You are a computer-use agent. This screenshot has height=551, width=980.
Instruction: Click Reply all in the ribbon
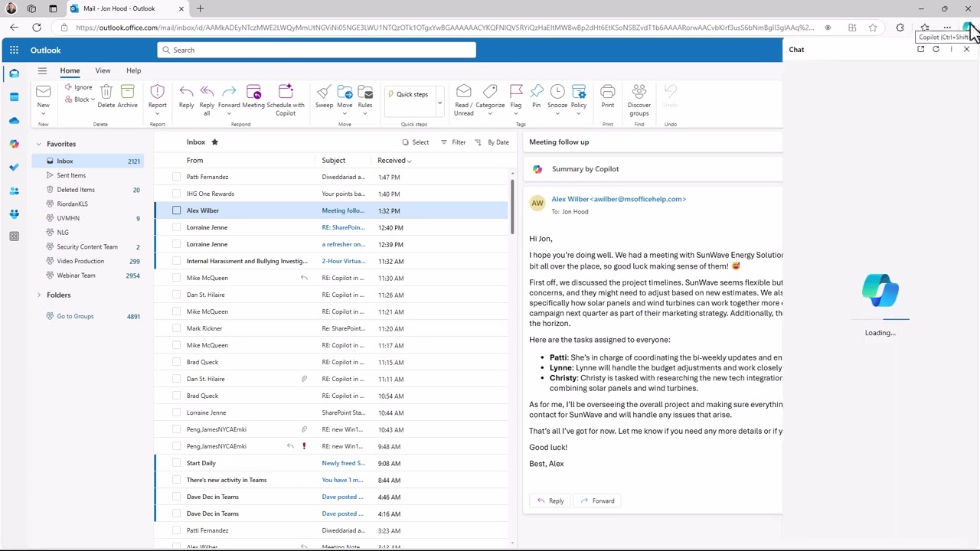click(207, 92)
